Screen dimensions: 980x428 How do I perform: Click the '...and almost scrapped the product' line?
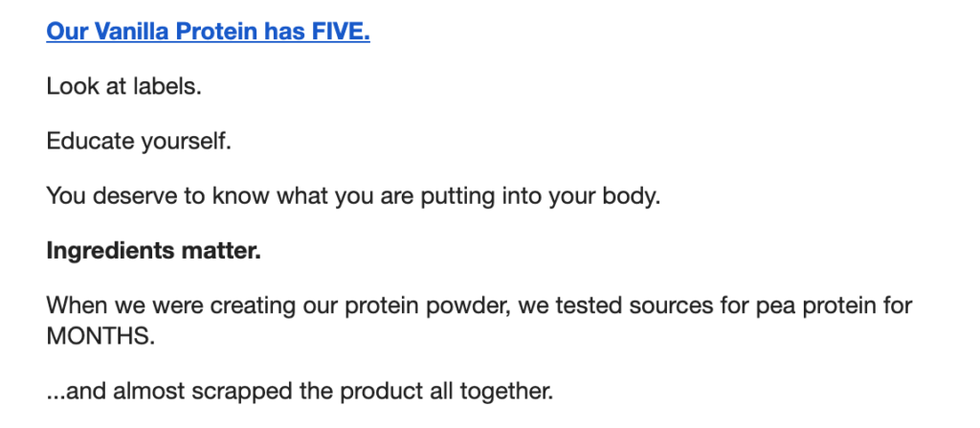click(300, 392)
